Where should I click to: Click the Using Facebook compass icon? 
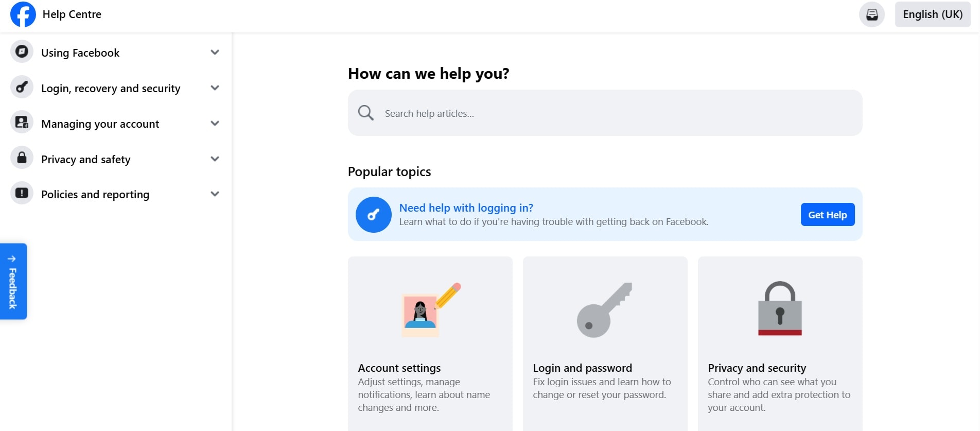coord(22,51)
